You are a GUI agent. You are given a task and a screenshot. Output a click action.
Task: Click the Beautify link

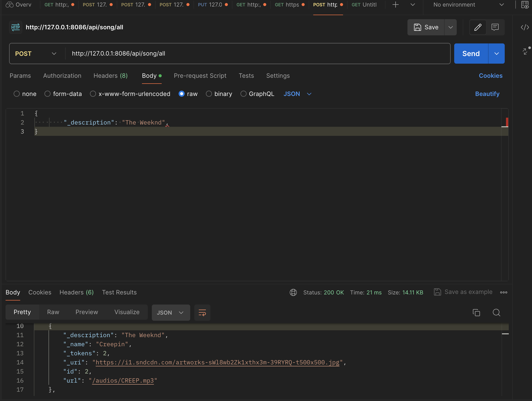pos(487,94)
